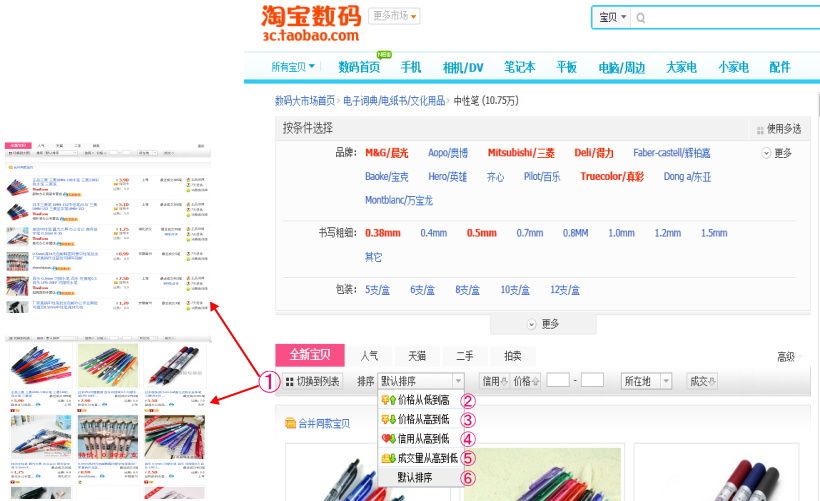Filter by brand Pilot/百乐
This screenshot has width=820, height=501.
tap(542, 177)
